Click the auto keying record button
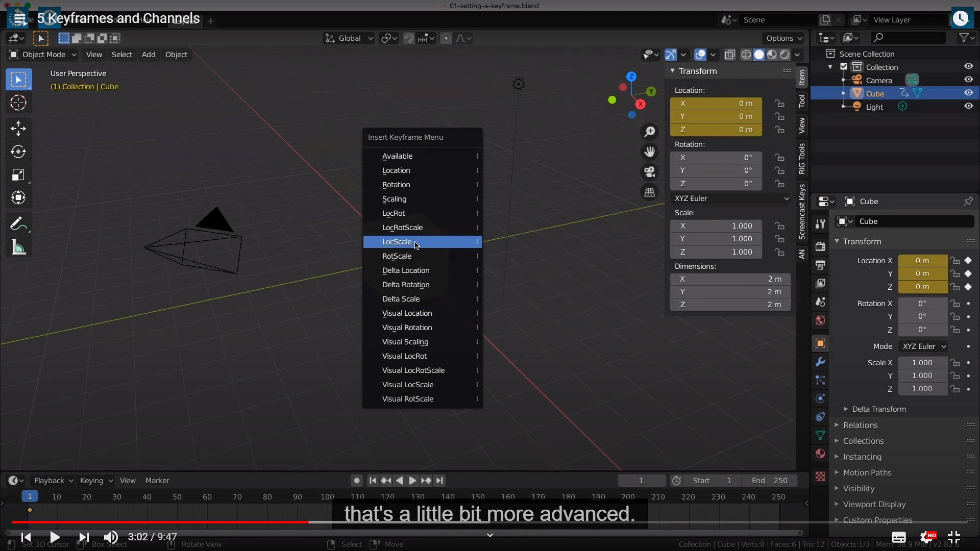Viewport: 980px width, 551px height. coord(357,481)
